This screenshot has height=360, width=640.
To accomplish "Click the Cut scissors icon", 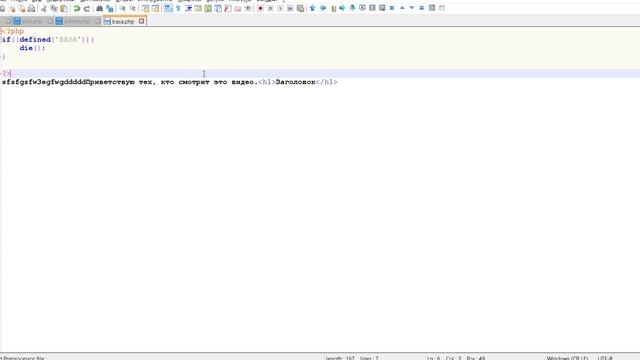I will click(44, 8).
